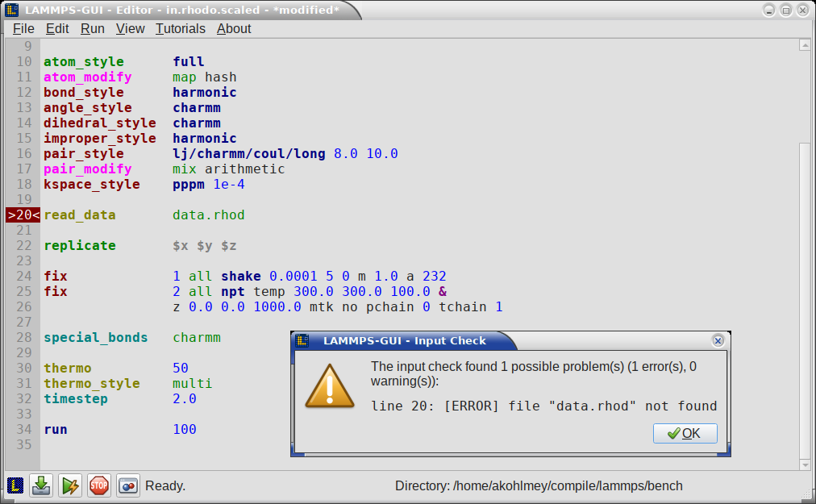Click the LAMMPS icon in the dialog title bar
Image resolution: width=816 pixels, height=504 pixels.
click(302, 340)
